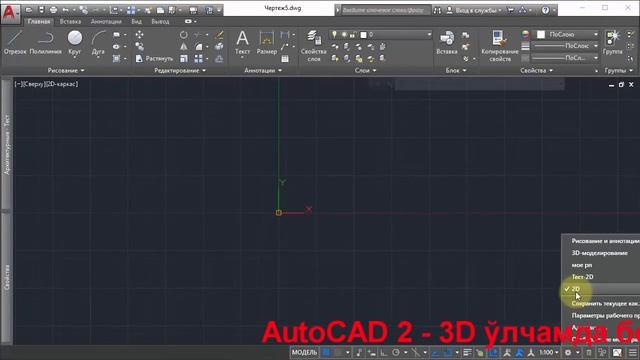This screenshot has height=360, width=640.
Task: Select 3D-моделирование workspace in menu
Action: [x=601, y=253]
